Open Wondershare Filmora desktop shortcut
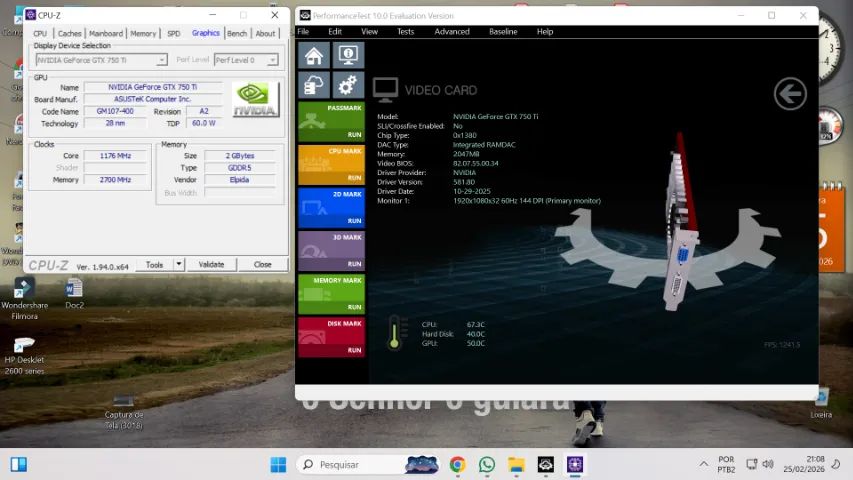Screen dimensions: 853x480 [x=24, y=299]
